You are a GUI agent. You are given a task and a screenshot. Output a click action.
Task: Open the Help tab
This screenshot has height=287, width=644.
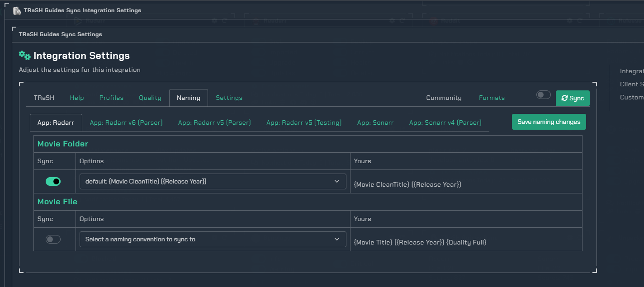(x=76, y=98)
